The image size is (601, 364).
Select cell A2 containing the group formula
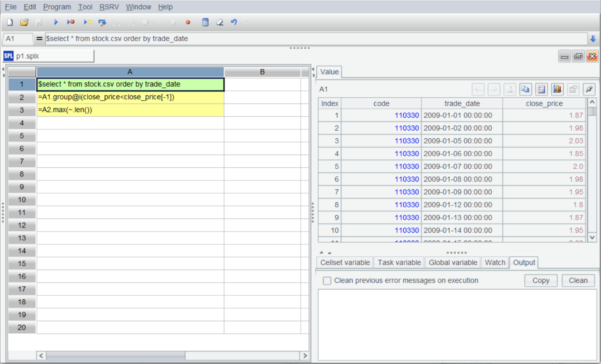(130, 97)
